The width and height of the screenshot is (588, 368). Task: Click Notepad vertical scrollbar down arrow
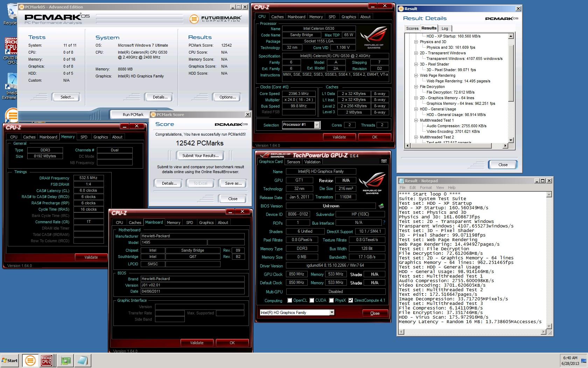click(x=549, y=326)
